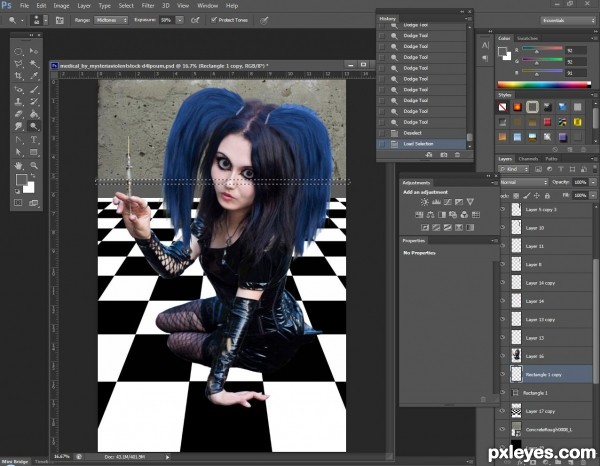Select the Brush tool
Viewport: 600px width, 466px height.
click(34, 90)
